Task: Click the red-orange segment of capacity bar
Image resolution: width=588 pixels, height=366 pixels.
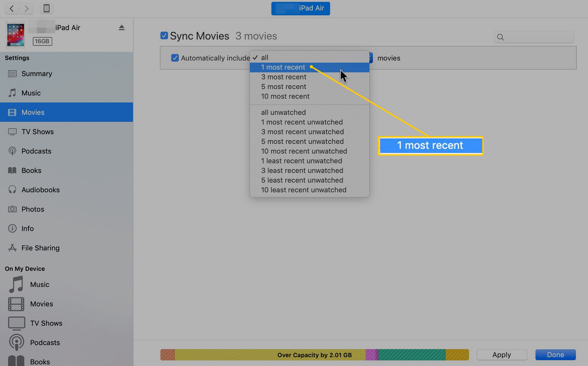Action: pyautogui.click(x=167, y=355)
